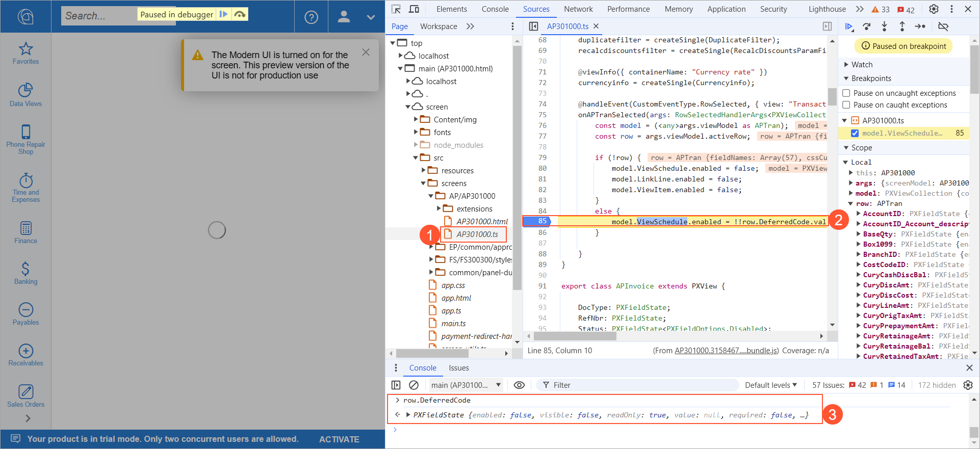Open the inspect element picker tool
The width and height of the screenshot is (980, 449).
396,9
